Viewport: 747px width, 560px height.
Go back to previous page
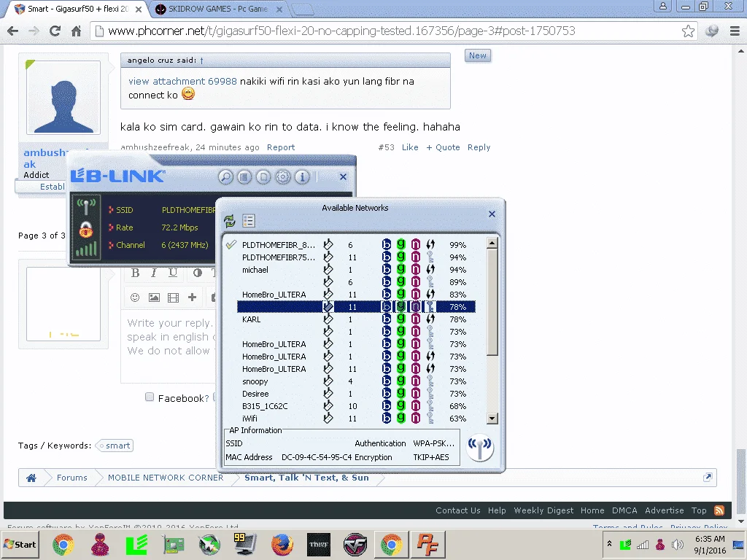pyautogui.click(x=13, y=31)
